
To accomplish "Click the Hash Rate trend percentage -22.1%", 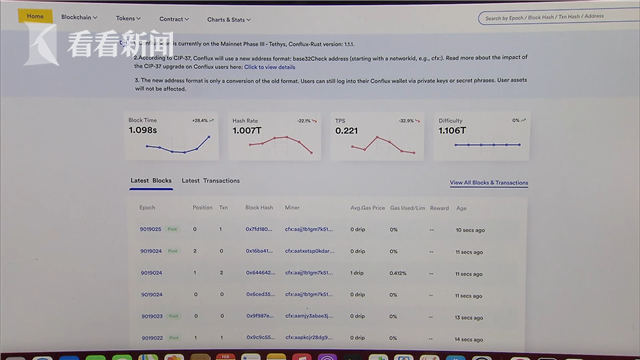I will pos(304,121).
